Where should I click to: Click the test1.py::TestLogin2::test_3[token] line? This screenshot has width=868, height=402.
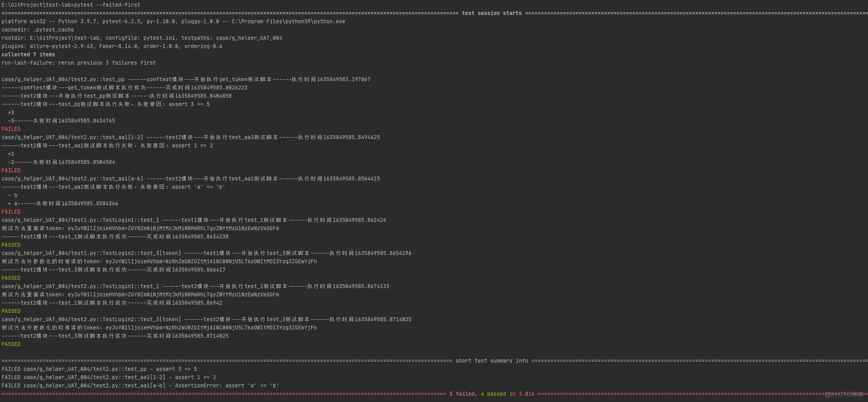207,253
